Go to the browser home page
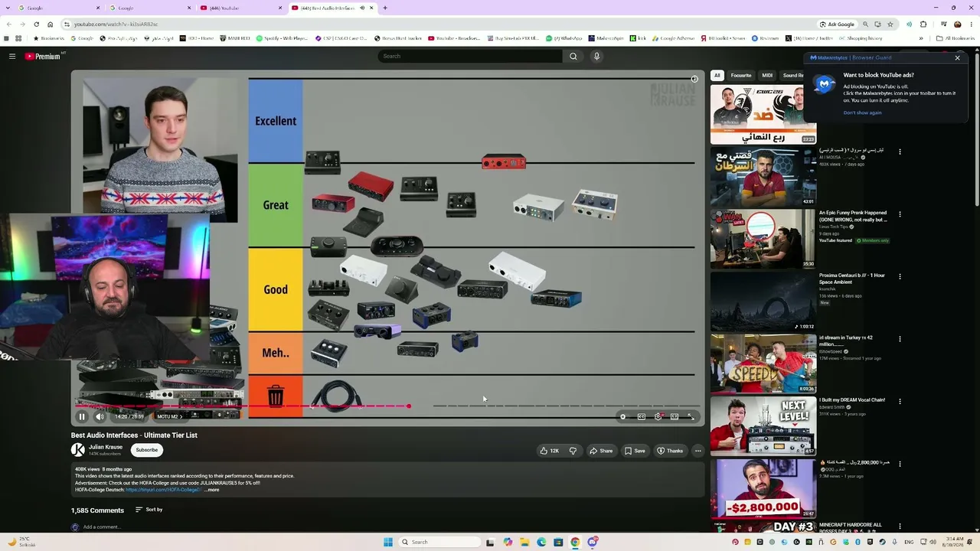 [51, 24]
